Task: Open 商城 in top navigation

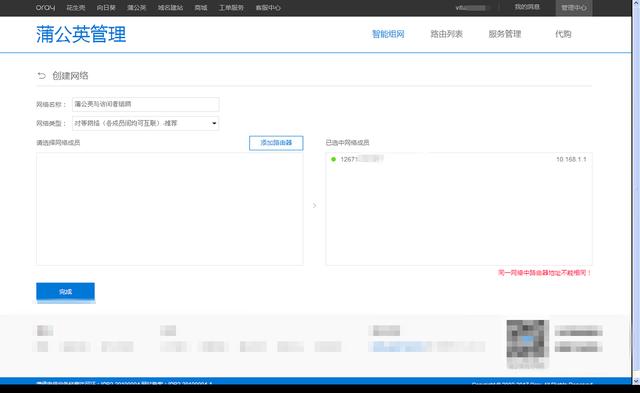Action: click(x=201, y=8)
